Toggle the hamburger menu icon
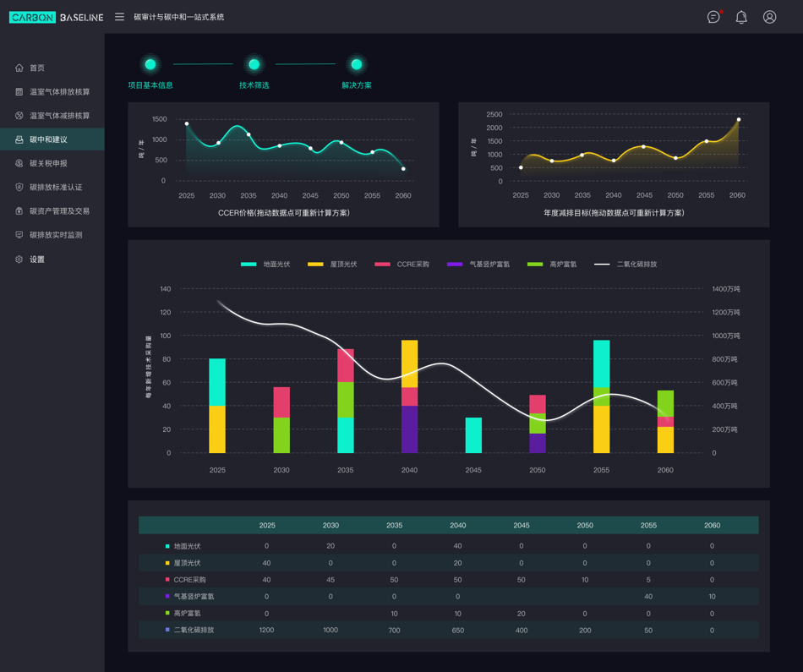 coord(119,17)
